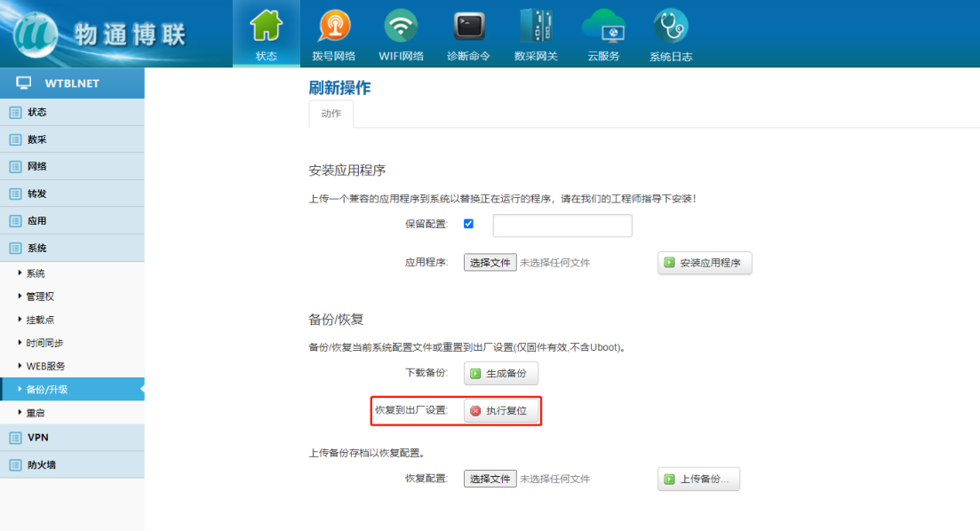
Task: Expand the 网络 sidebar section
Action: pyautogui.click(x=37, y=166)
